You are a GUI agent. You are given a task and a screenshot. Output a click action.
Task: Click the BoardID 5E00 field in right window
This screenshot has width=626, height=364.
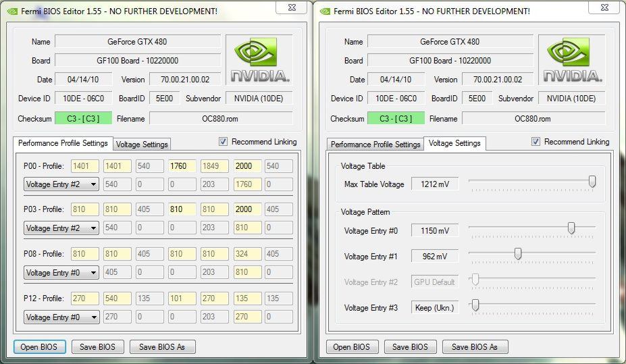coord(477,99)
